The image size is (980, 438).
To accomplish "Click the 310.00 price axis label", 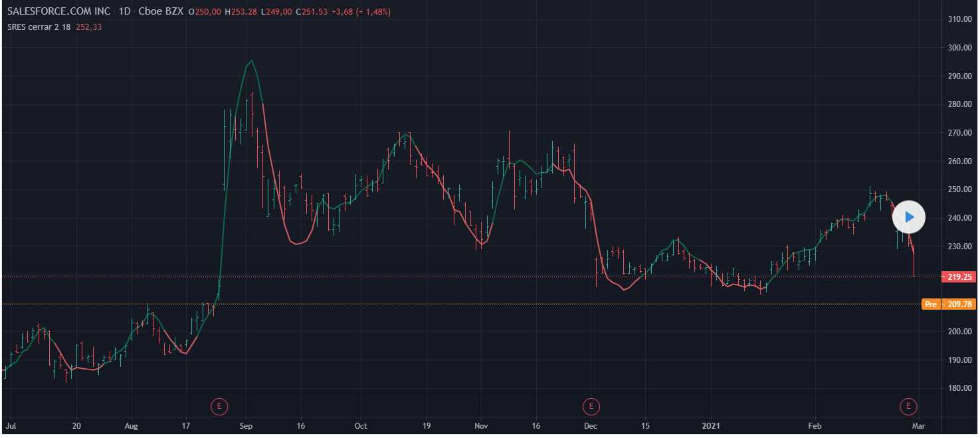I will point(959,19).
